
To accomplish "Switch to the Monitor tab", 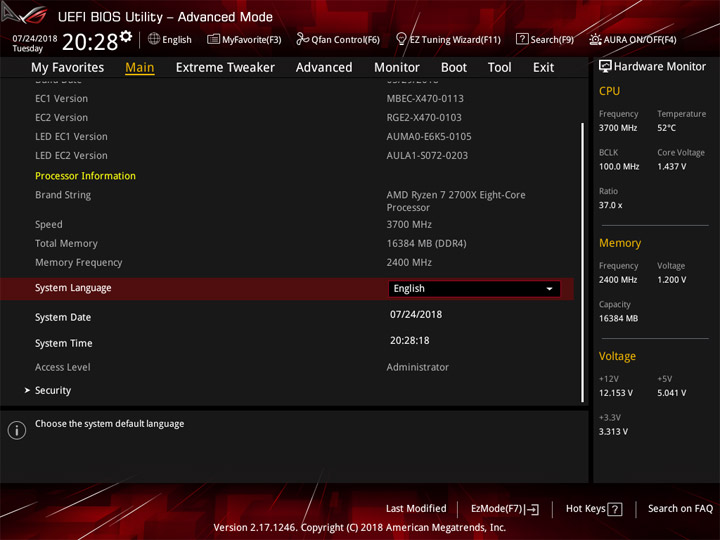I will (x=397, y=68).
